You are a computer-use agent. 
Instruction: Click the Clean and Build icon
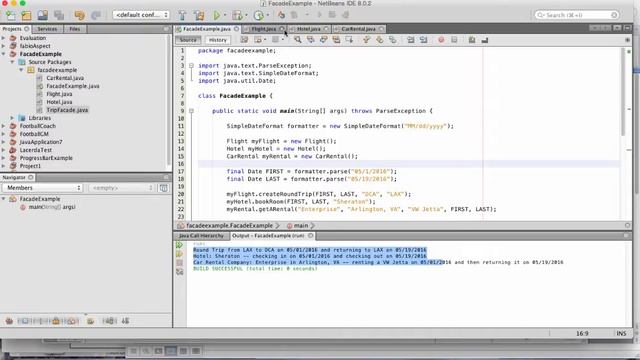(199, 16)
